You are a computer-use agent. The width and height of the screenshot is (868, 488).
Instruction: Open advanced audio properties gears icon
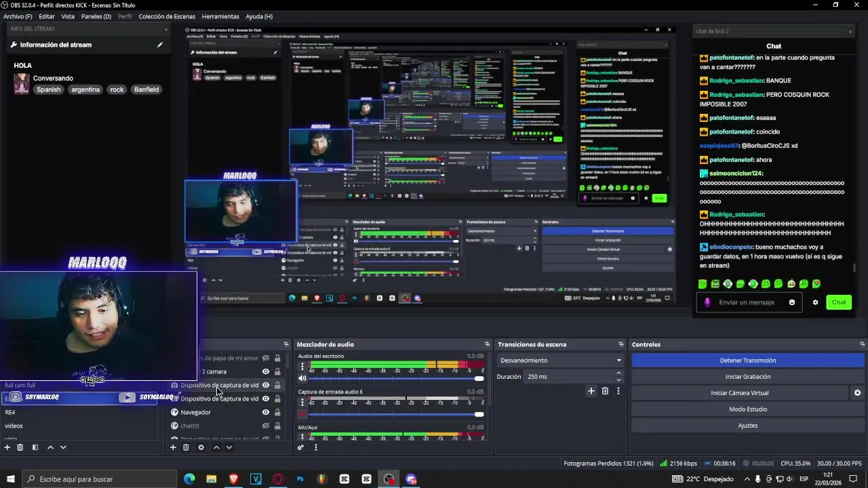[300, 447]
